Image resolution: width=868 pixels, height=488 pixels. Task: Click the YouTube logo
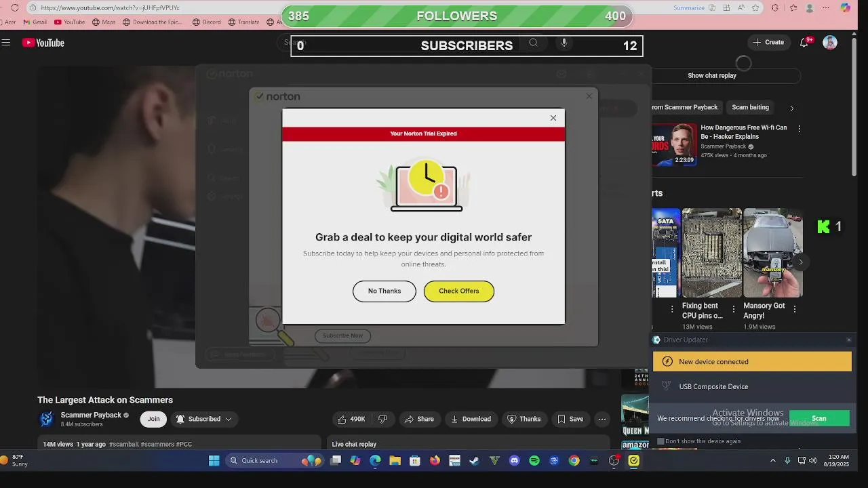pos(43,43)
